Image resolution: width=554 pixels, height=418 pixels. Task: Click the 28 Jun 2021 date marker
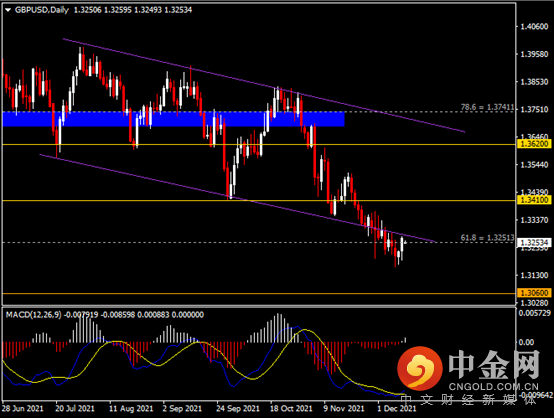tap(23, 409)
